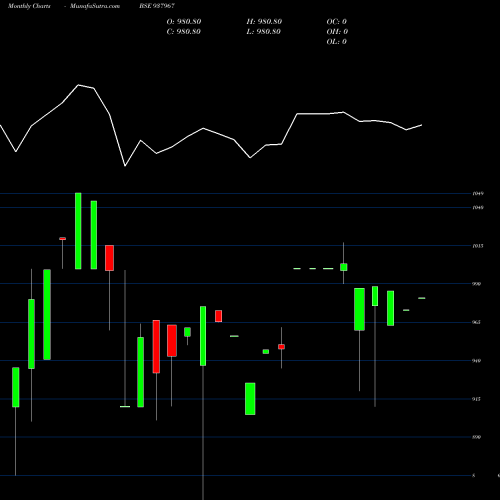Click the high value 'H: 980.80'
This screenshot has height=500, width=500.
[264, 22]
